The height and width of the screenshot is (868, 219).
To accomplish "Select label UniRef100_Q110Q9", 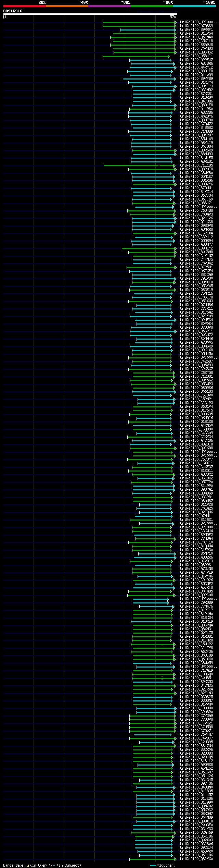I will [x=196, y=75].
